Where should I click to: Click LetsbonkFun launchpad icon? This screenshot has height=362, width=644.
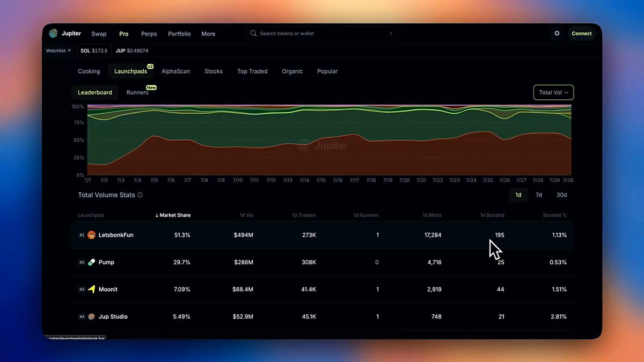pyautogui.click(x=92, y=235)
